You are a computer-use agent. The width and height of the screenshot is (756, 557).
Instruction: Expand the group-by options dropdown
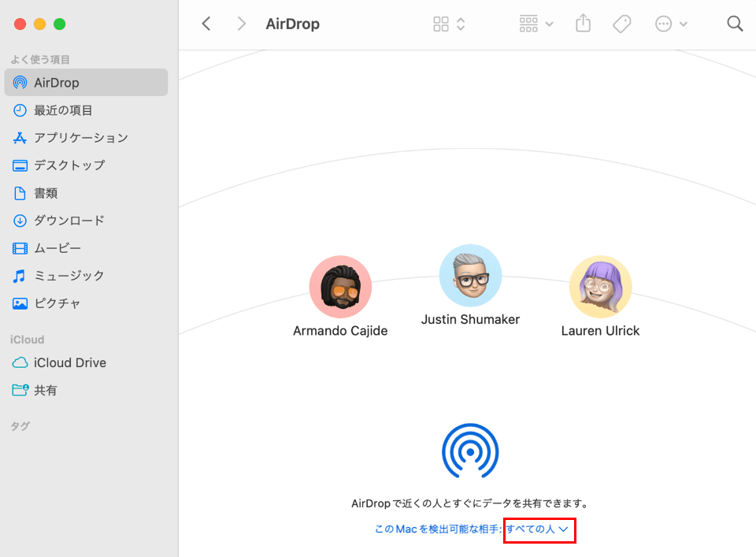point(536,24)
